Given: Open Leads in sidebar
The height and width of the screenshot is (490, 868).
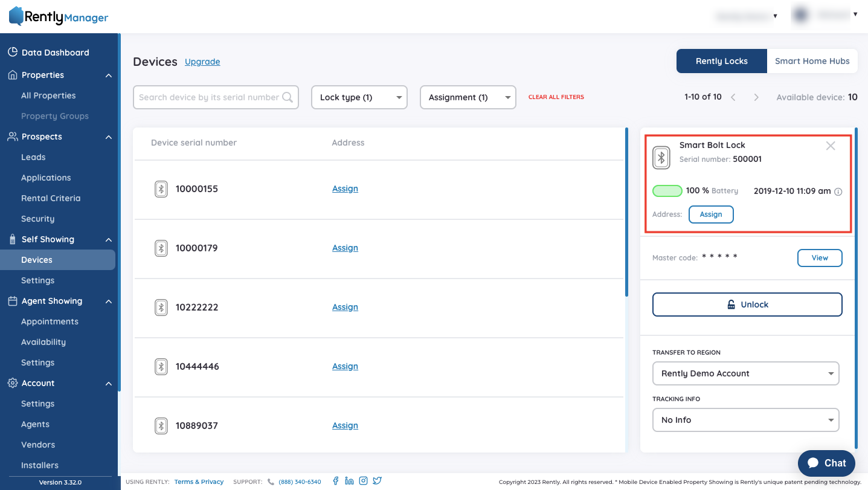Looking at the screenshot, I should pos(33,157).
